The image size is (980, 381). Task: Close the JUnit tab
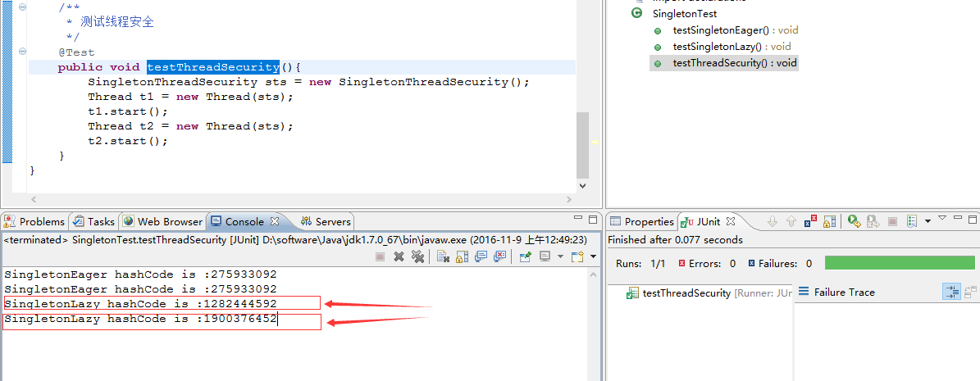[731, 221]
